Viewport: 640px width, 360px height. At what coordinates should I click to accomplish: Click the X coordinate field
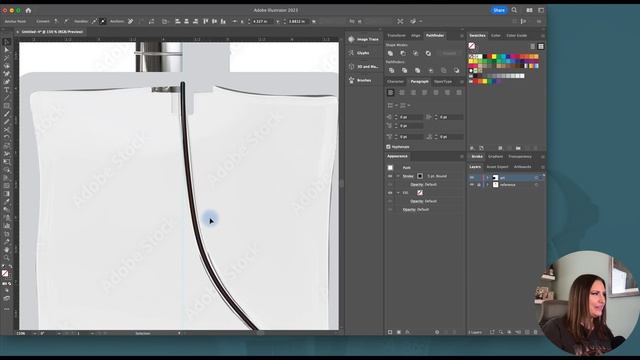(261, 21)
